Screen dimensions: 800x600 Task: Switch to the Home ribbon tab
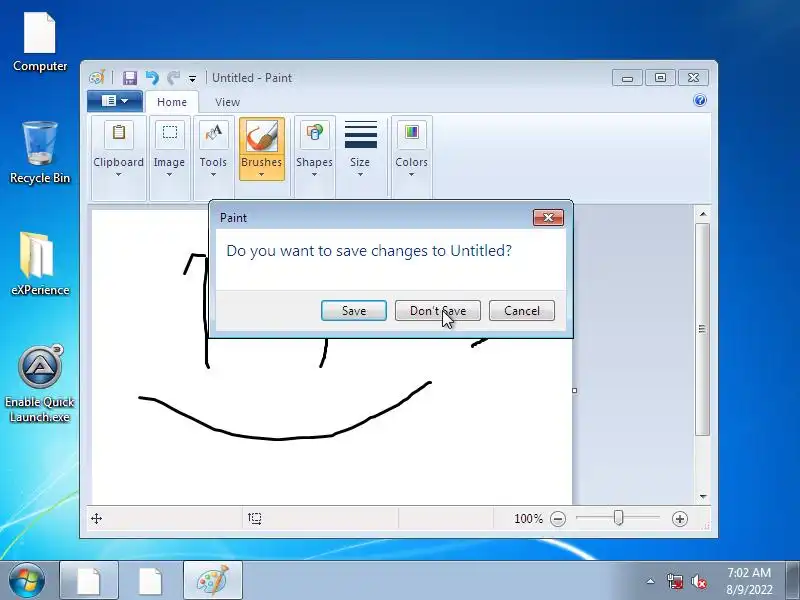(172, 102)
